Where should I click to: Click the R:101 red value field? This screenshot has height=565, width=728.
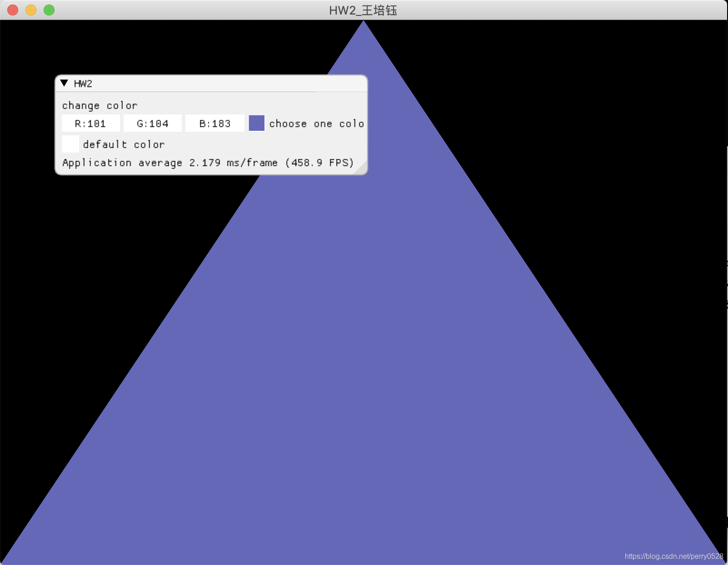pos(91,123)
